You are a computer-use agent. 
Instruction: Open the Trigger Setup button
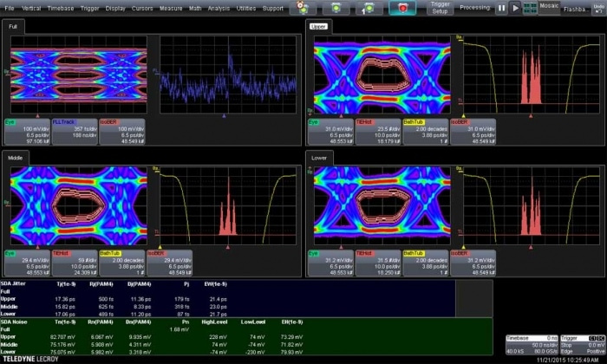[441, 8]
